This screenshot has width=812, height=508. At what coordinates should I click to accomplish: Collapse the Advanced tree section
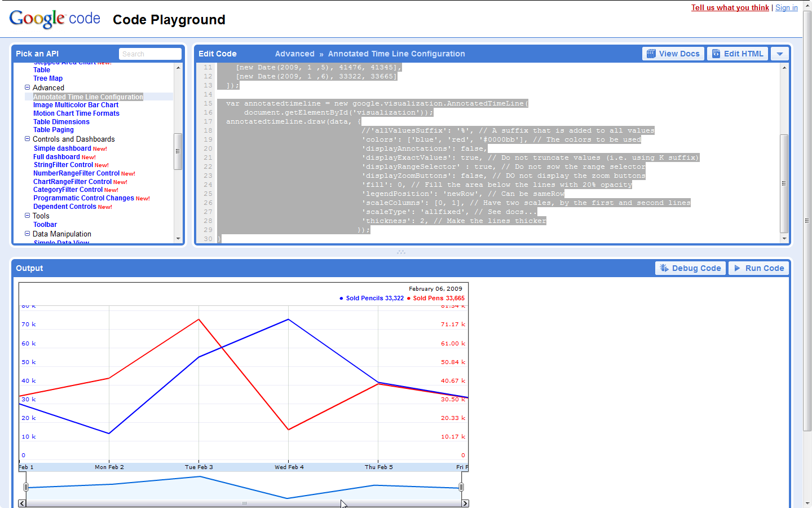[x=27, y=87]
